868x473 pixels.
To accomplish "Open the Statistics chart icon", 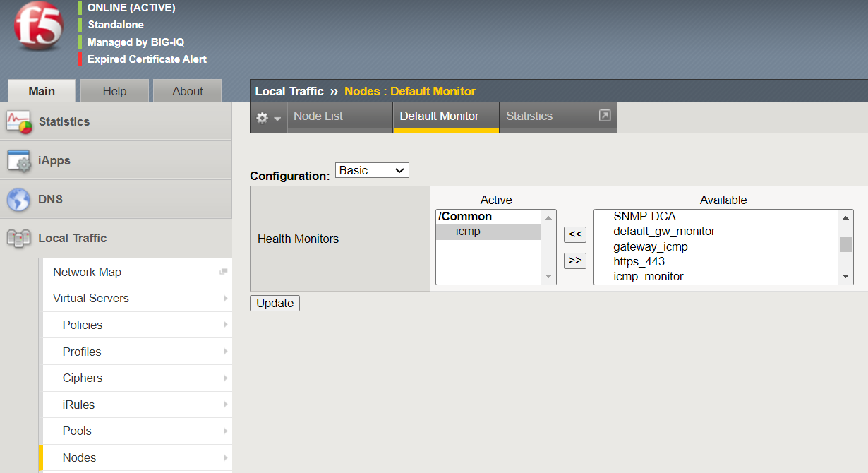I will coord(19,121).
